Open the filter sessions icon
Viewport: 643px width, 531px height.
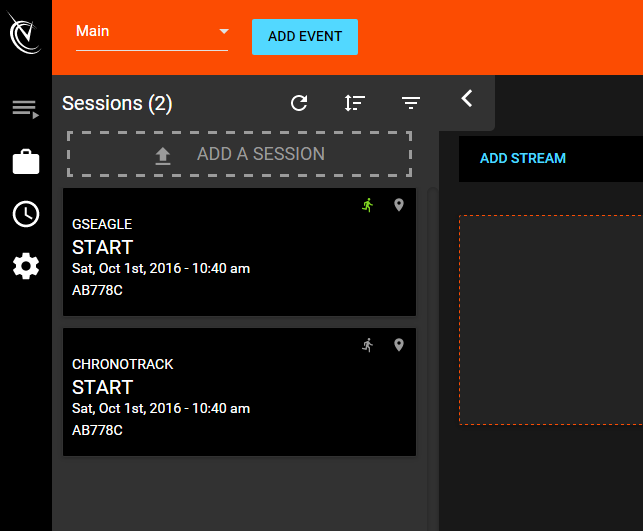(410, 103)
